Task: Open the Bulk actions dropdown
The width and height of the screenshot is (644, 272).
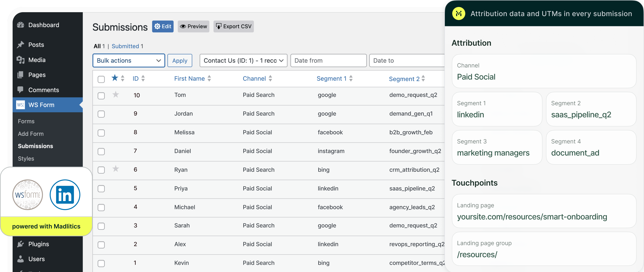Action: click(x=129, y=60)
